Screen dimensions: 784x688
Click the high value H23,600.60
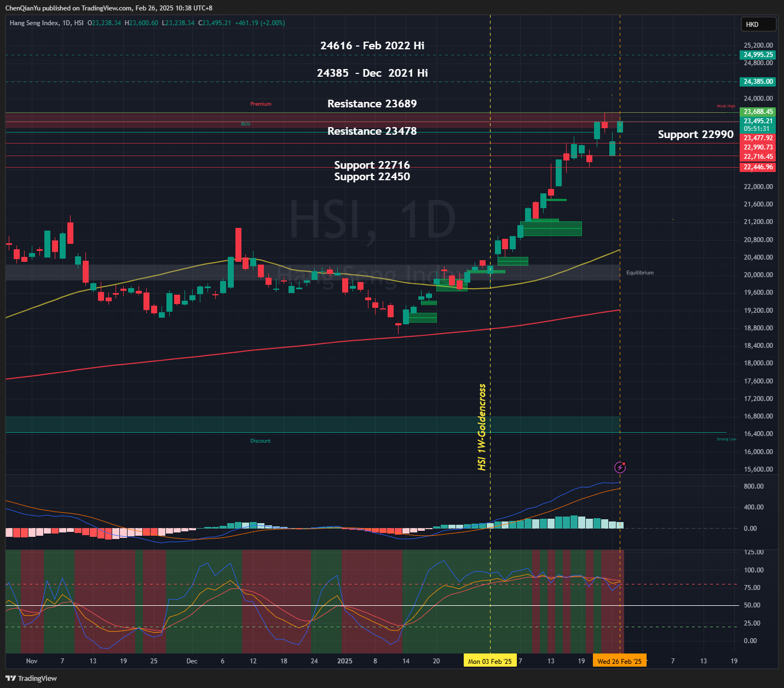coord(141,23)
